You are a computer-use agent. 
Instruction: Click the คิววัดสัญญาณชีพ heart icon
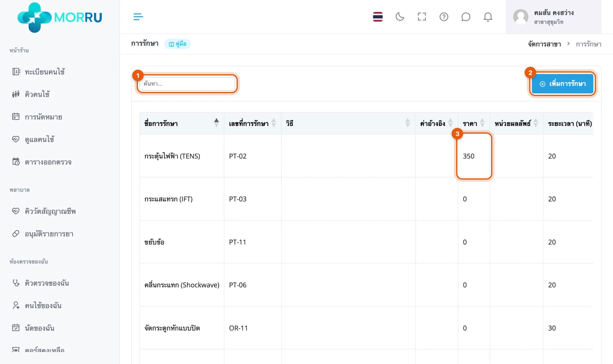pos(16,211)
